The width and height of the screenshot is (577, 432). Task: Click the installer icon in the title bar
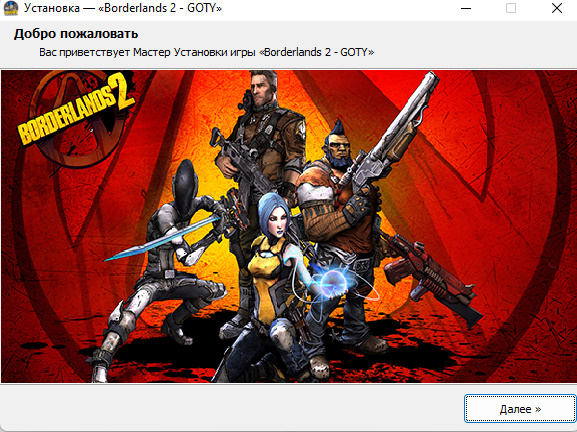(x=11, y=8)
